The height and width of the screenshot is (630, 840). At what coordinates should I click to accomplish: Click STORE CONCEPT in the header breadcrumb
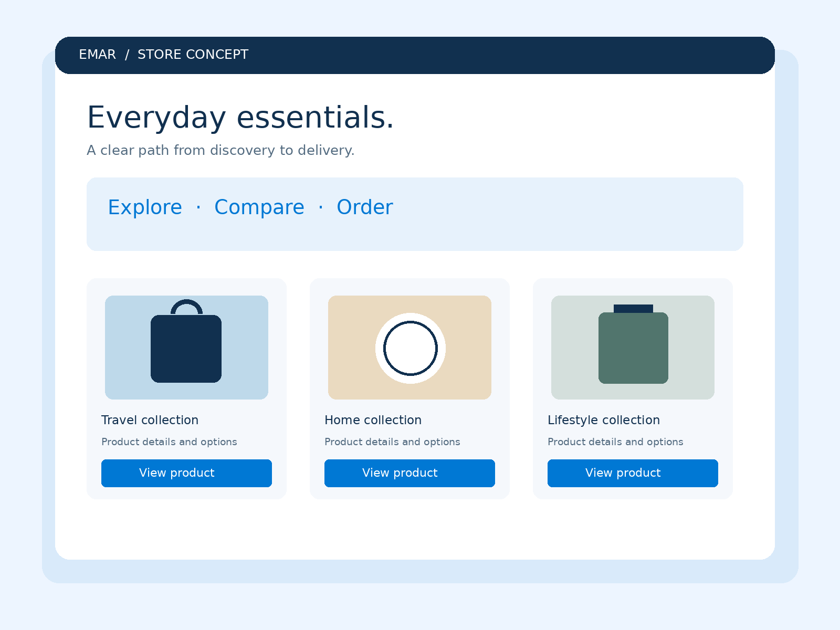[x=193, y=55]
